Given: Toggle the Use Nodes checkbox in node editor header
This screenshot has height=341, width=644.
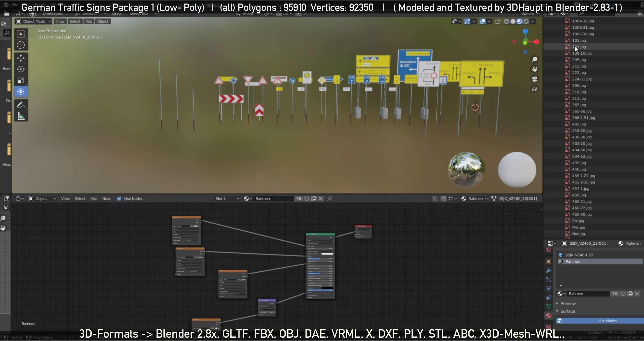Looking at the screenshot, I should click(x=119, y=199).
